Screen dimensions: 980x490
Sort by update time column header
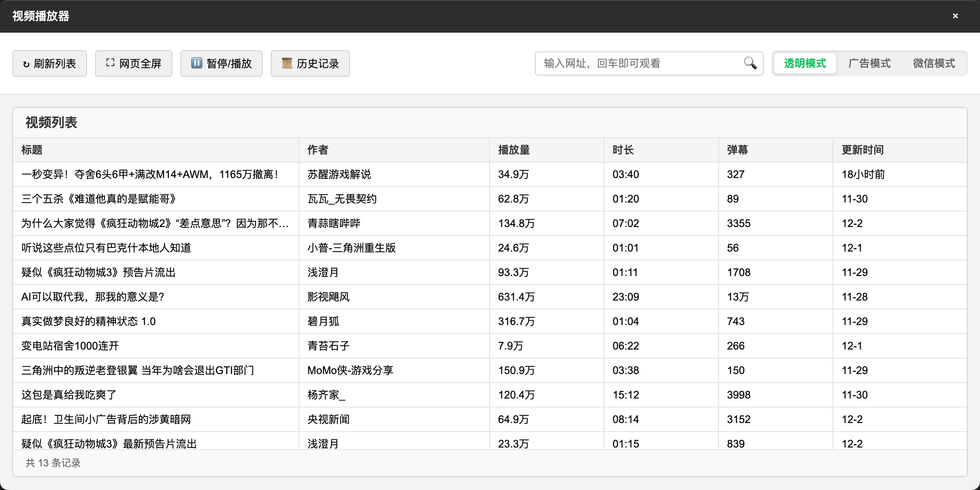pyautogui.click(x=862, y=150)
